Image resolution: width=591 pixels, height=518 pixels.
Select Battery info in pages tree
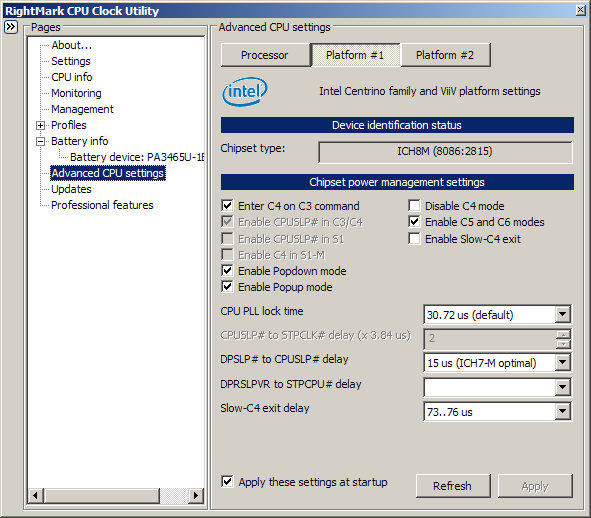[80, 141]
